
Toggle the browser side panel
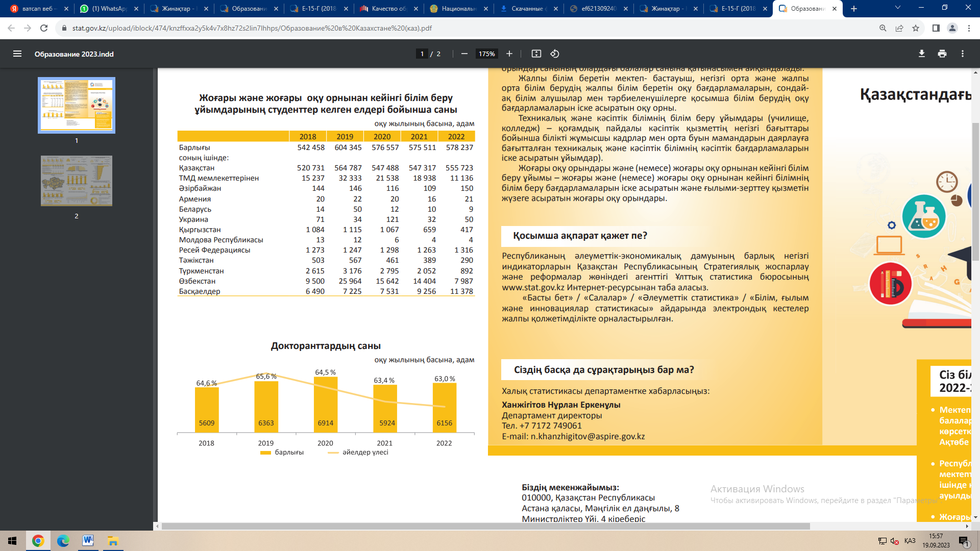point(936,28)
